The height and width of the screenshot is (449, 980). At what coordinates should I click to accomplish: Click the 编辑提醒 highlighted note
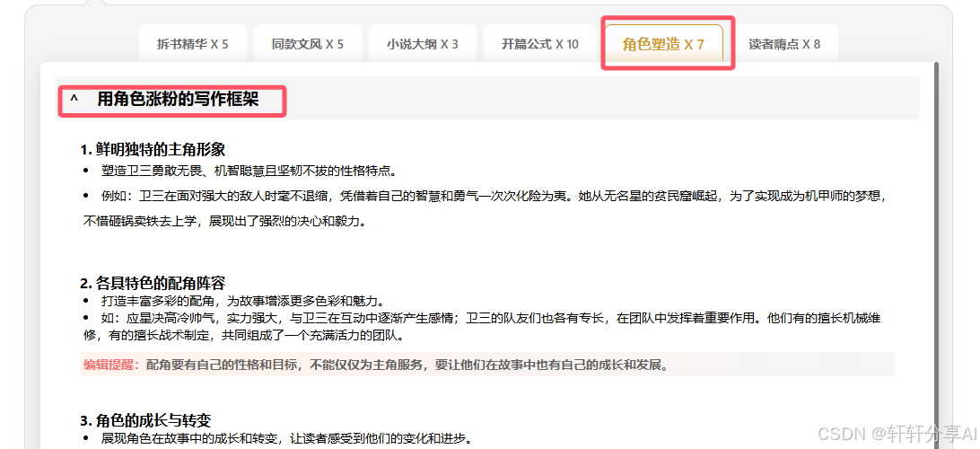tap(487, 365)
